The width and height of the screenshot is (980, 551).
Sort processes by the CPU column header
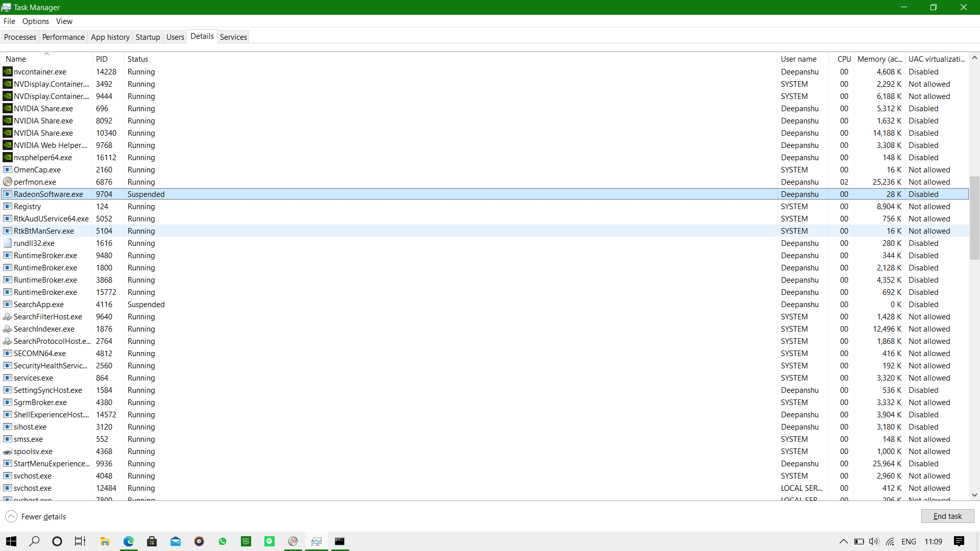click(x=844, y=59)
